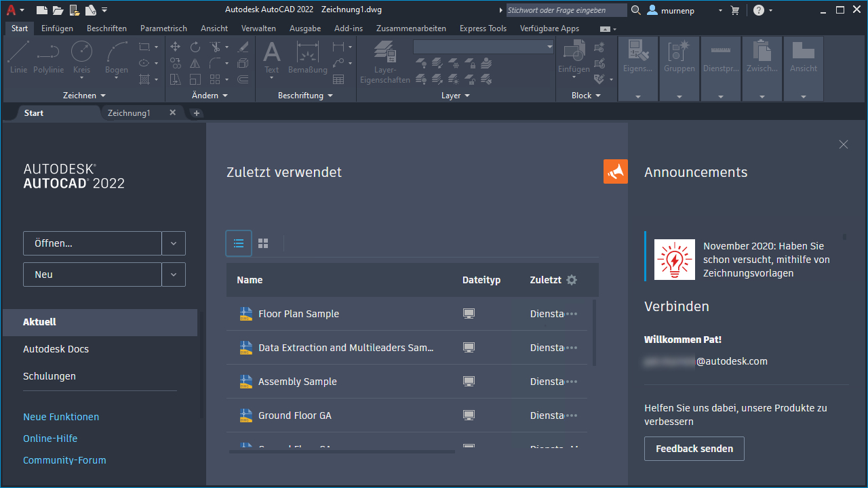The height and width of the screenshot is (488, 868).
Task: Switch recent files to grid view
Action: click(x=263, y=243)
